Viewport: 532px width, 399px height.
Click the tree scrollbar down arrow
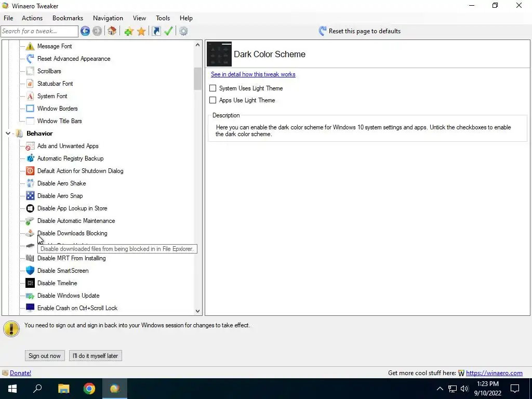tap(198, 311)
